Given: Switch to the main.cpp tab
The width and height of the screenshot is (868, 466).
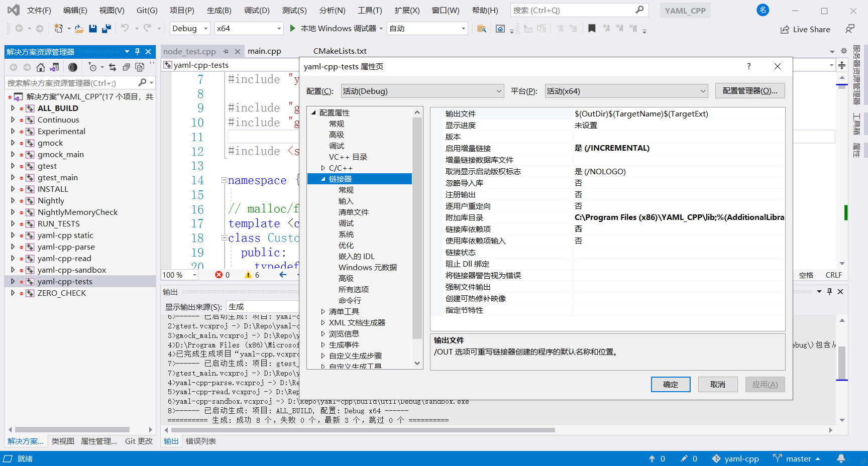Looking at the screenshot, I should tap(265, 51).
